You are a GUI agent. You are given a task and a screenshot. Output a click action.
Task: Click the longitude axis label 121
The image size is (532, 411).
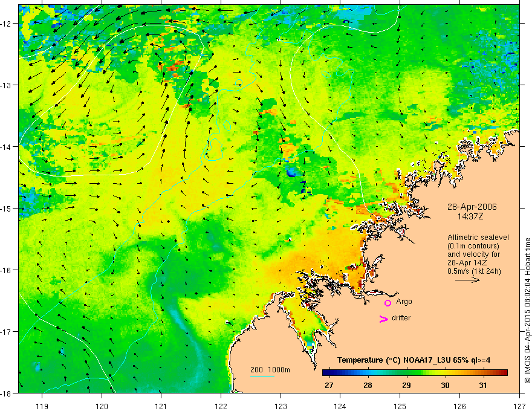pyautogui.click(x=161, y=406)
